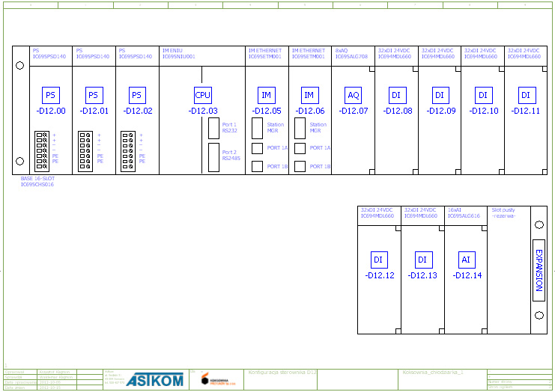The image size is (555, 392).
Task: Select the DI module symbol -D12.13
Action: 422,260
